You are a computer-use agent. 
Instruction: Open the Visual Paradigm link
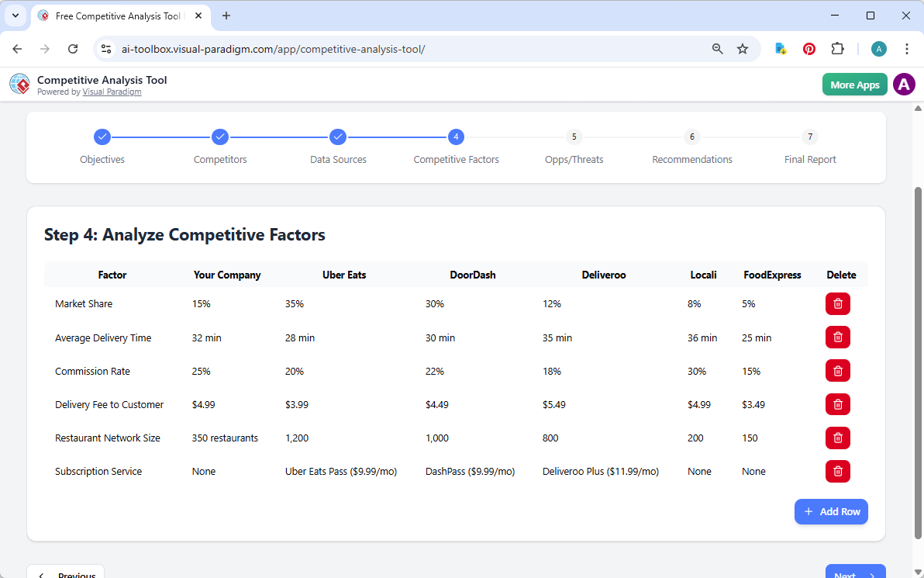point(112,92)
